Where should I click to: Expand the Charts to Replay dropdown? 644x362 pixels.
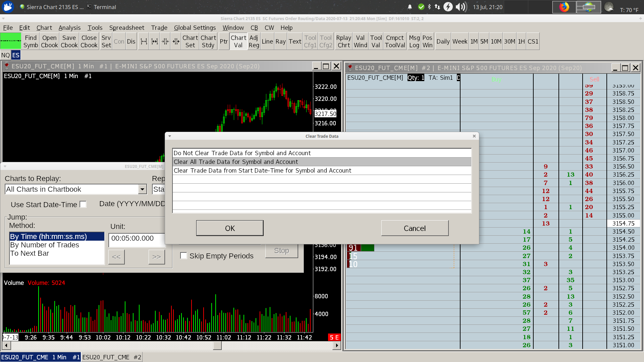click(x=143, y=189)
